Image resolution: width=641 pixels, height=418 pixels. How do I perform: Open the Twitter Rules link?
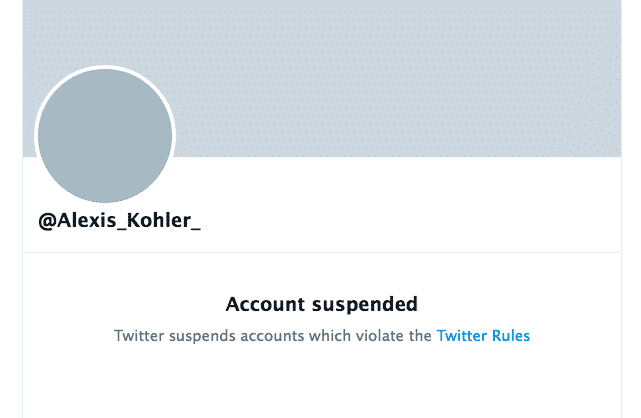[483, 336]
